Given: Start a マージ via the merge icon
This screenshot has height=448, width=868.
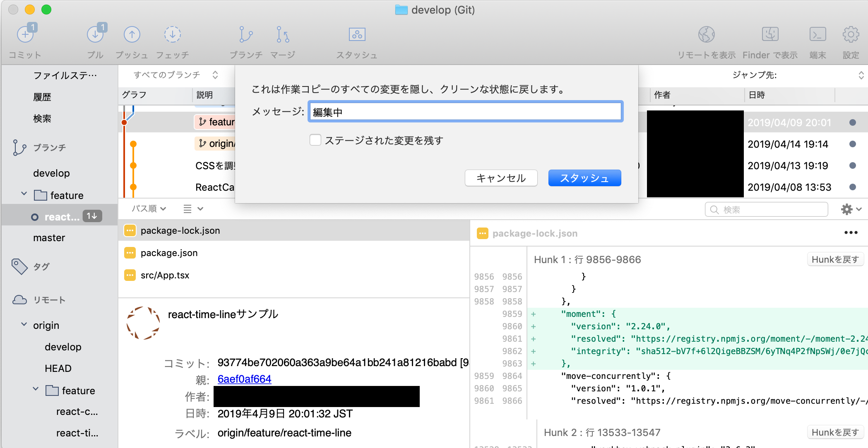Looking at the screenshot, I should pyautogui.click(x=282, y=35).
